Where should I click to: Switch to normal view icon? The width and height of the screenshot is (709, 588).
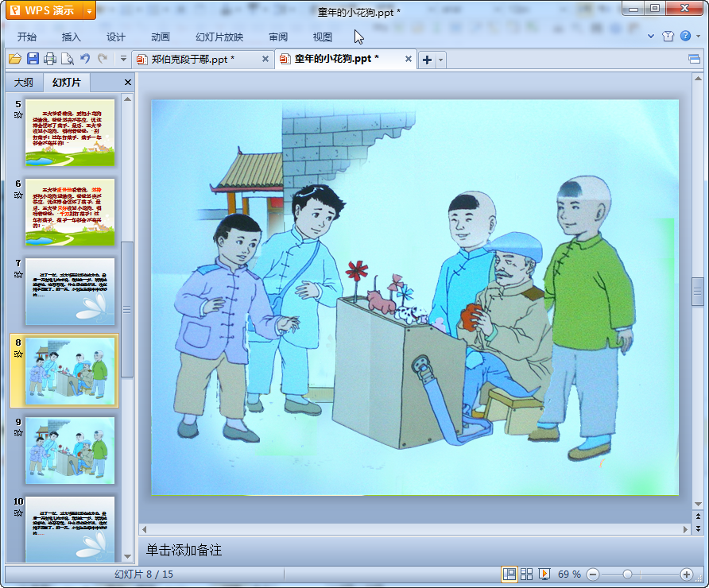[x=509, y=574]
